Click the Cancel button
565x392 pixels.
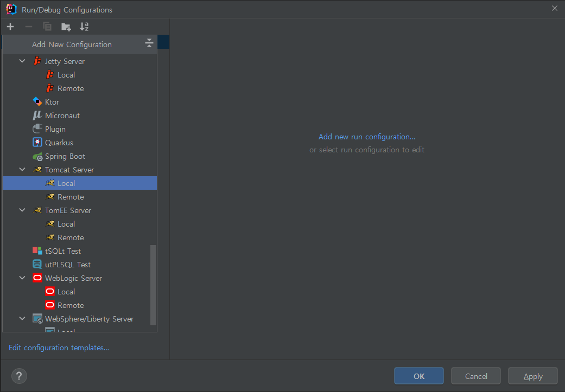(x=476, y=376)
